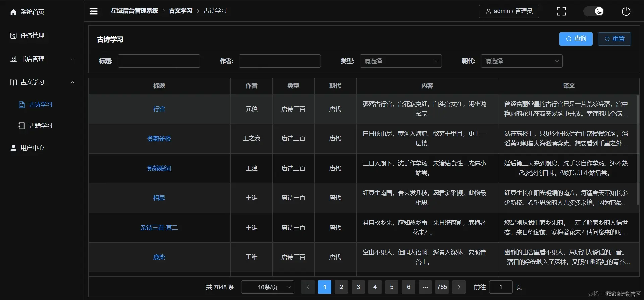The image size is (644, 300).
Task: Toggle the dark mode switch
Action: click(x=594, y=11)
